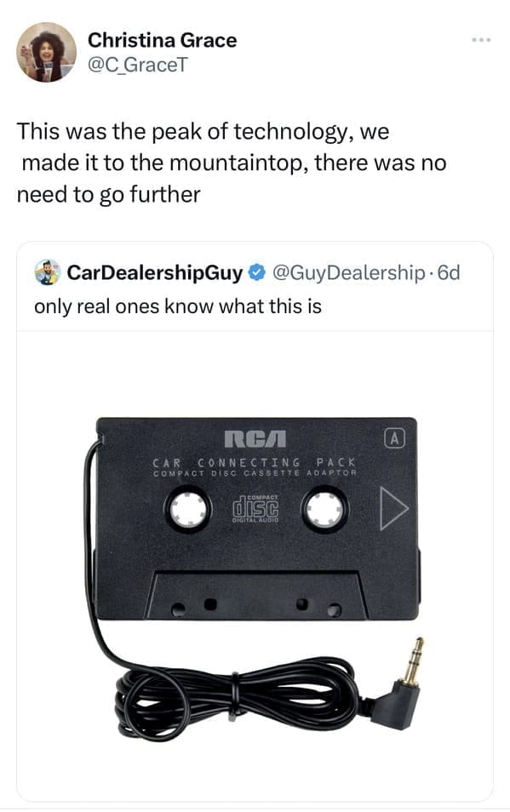Click the gold 3.5mm audio jack plug
Screen dimensions: 510x812
coord(413,660)
